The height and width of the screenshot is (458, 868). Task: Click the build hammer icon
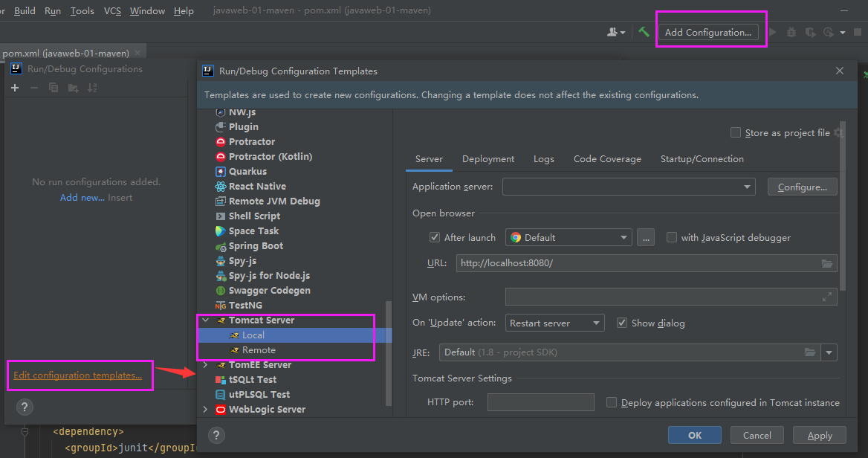pos(644,32)
